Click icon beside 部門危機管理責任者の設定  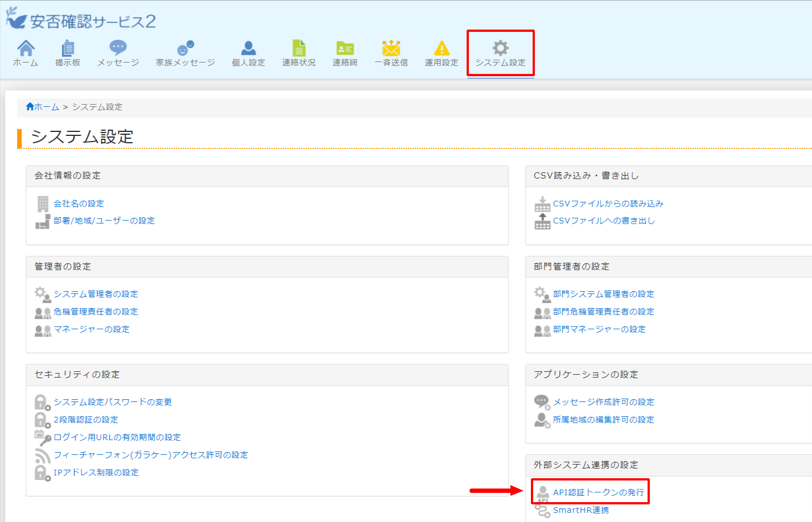(x=543, y=312)
